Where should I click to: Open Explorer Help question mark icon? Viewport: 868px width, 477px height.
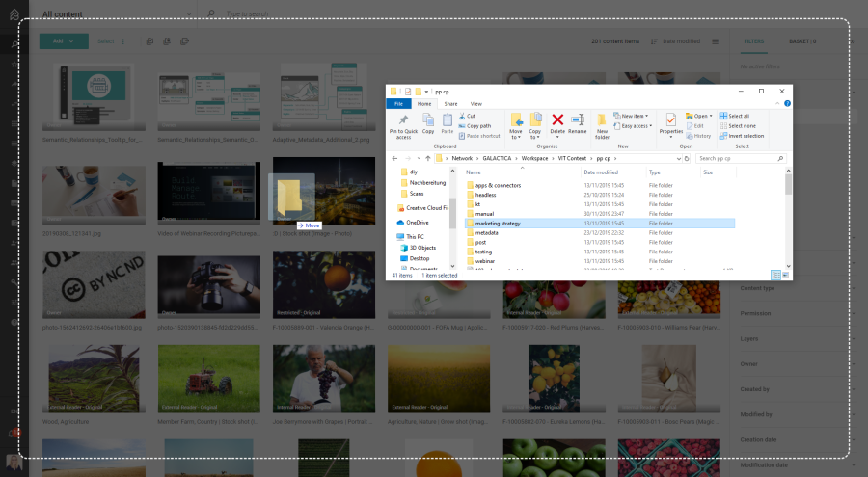787,103
